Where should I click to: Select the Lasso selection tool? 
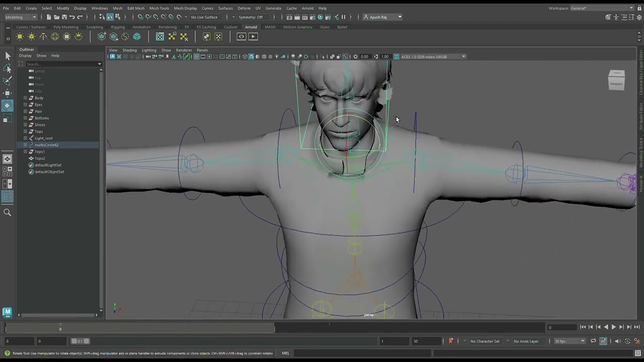8,68
